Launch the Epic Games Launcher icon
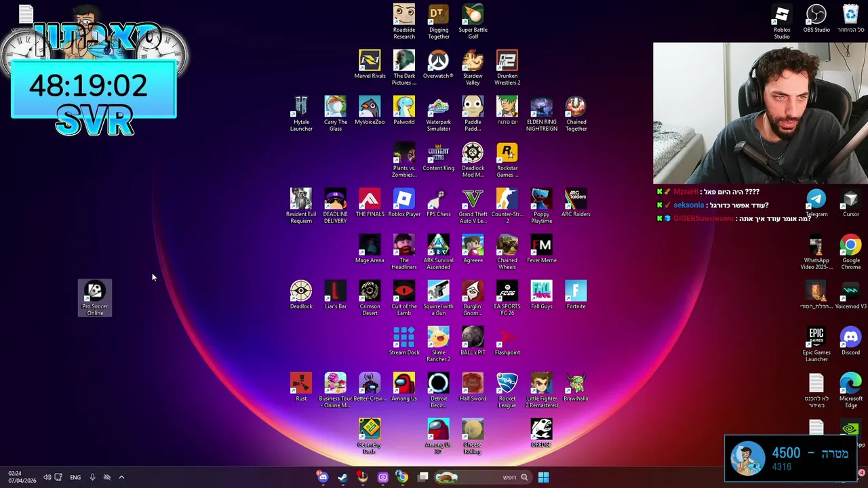Screen dimensions: 868x488 point(816,344)
